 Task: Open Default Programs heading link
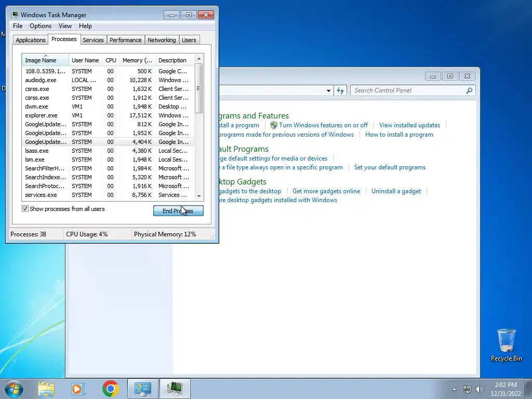tap(244, 149)
